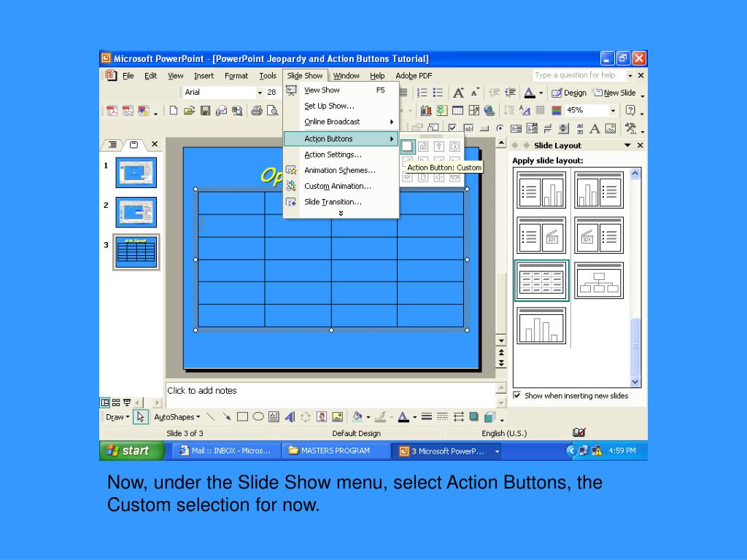747x560 pixels.
Task: Open the Format menu
Action: 236,76
